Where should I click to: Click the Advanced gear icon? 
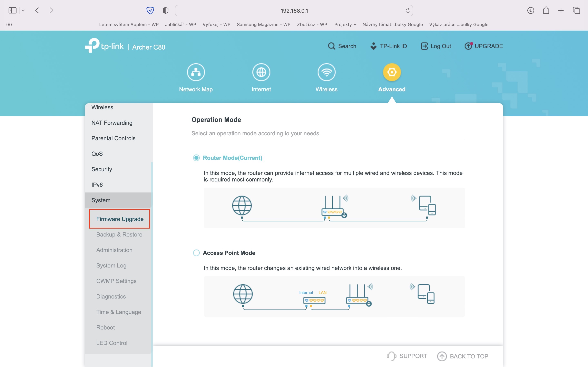tap(392, 72)
